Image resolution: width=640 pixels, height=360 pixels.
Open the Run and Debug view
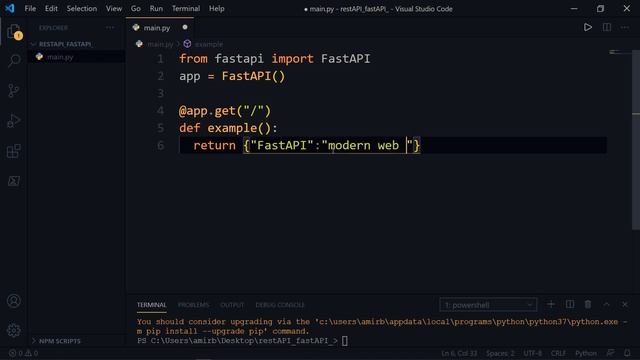coord(14,121)
